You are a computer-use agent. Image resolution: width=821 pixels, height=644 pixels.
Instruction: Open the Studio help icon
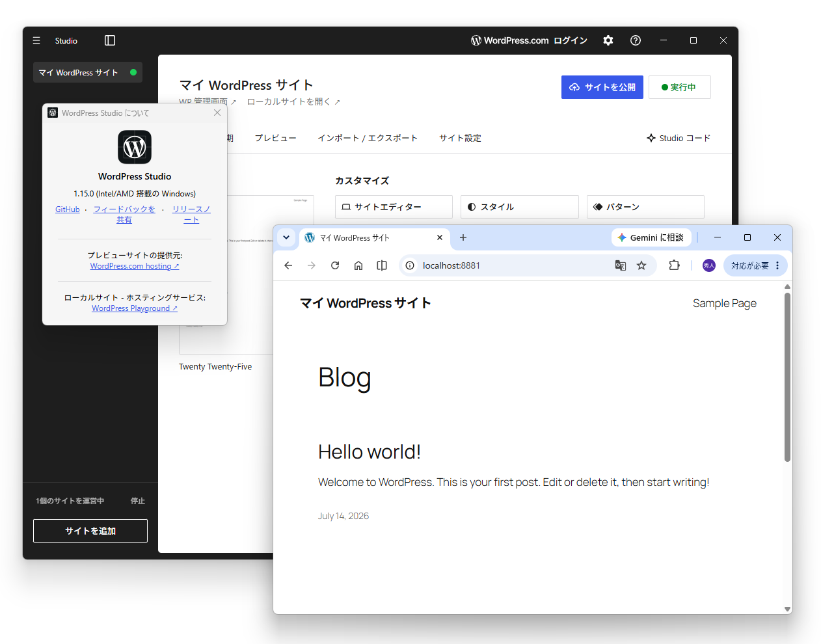point(636,40)
